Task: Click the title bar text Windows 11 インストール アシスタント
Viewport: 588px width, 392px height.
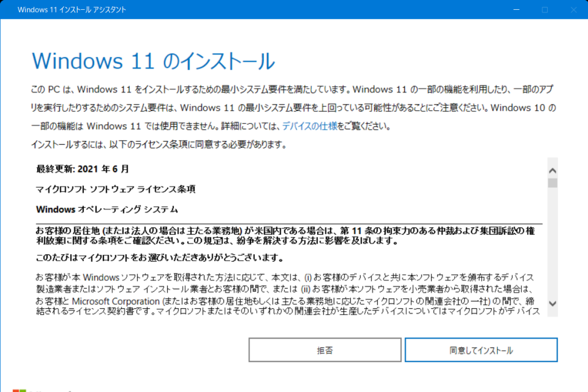Action: [72, 10]
